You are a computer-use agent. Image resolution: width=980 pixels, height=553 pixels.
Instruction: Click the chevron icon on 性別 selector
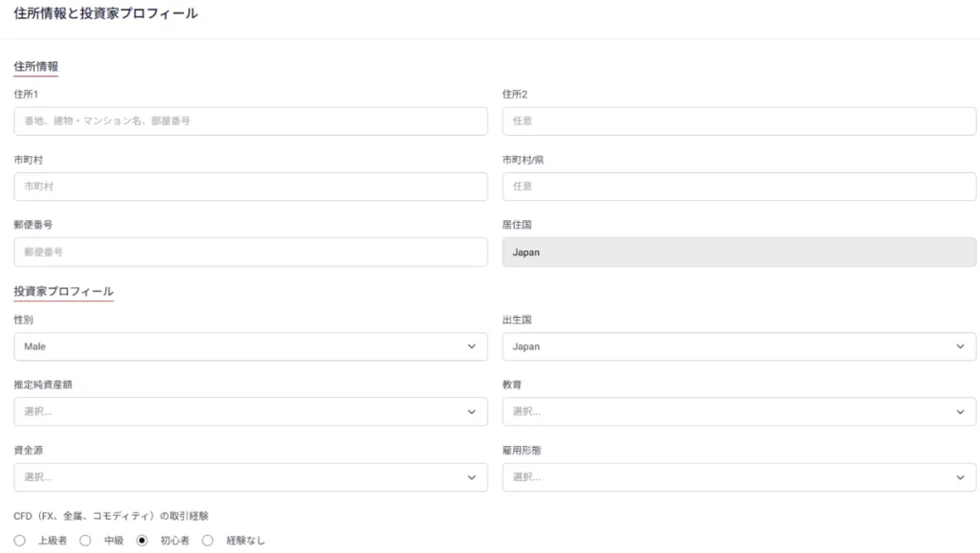click(x=471, y=346)
